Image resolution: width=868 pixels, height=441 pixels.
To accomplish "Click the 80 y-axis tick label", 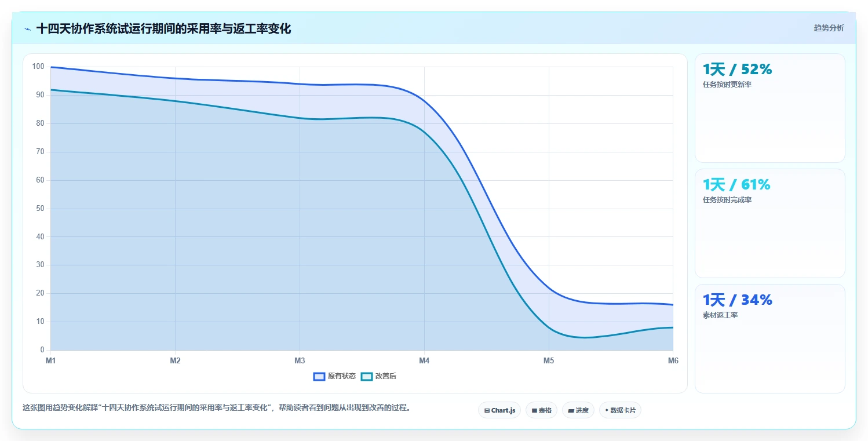I will pyautogui.click(x=40, y=123).
